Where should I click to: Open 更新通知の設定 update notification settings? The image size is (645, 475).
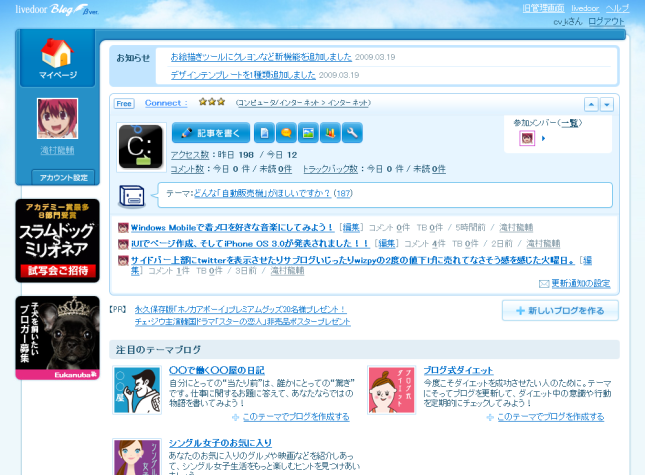pyautogui.click(x=581, y=283)
